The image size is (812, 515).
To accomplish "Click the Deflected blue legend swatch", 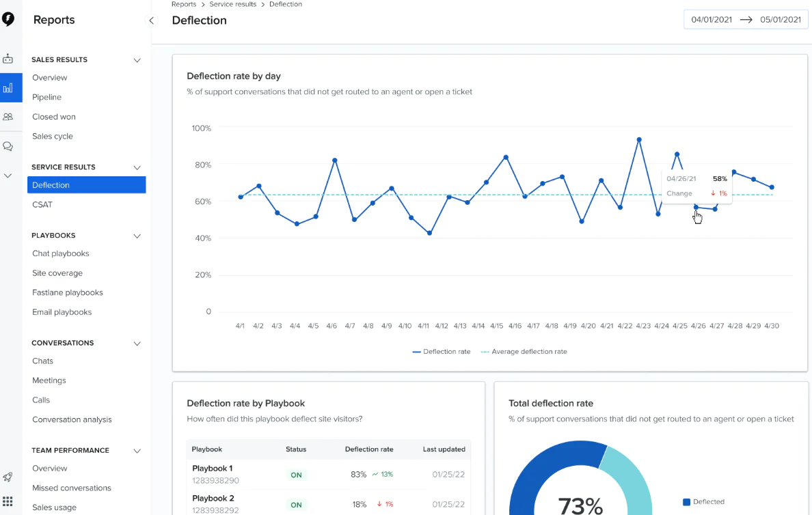I will [687, 502].
